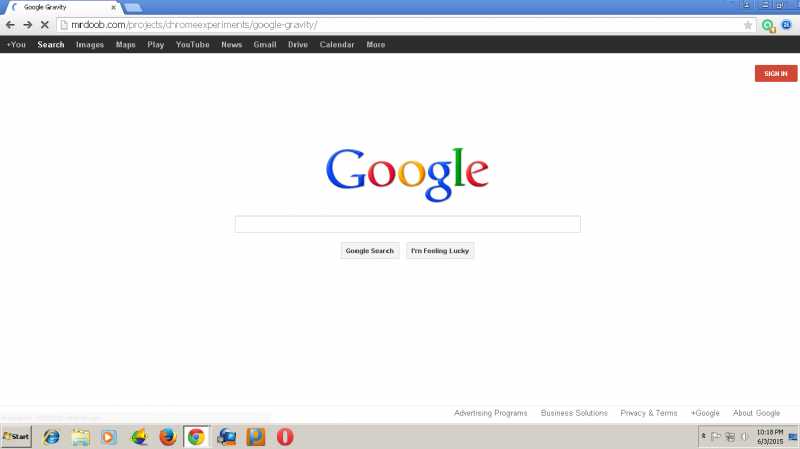Viewport: 800px width, 449px height.
Task: Open the Business Solutions footer link
Action: (x=574, y=413)
